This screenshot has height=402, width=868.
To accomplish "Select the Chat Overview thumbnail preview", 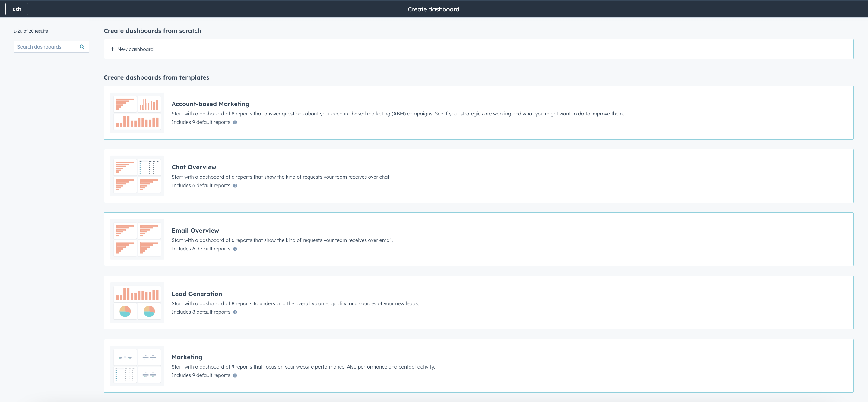I will coord(137,176).
